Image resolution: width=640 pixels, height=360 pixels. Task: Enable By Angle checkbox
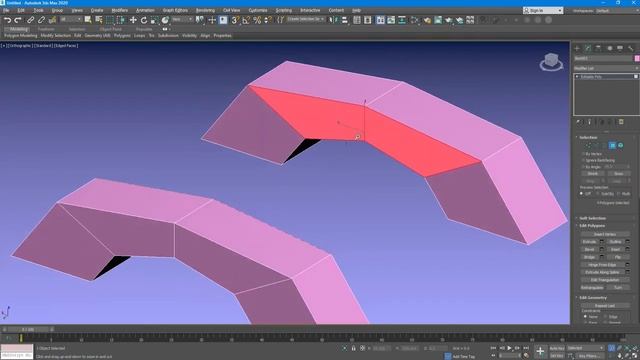pyautogui.click(x=584, y=167)
